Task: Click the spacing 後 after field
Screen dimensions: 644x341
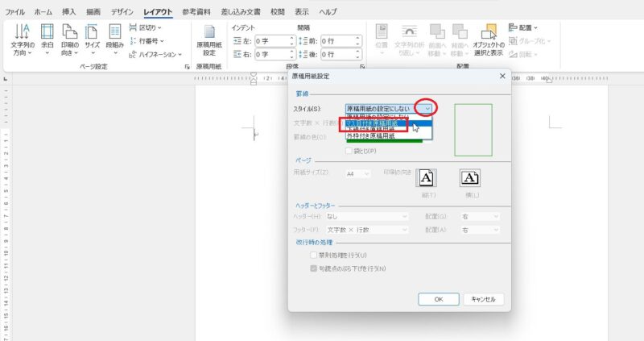Action: 341,54
